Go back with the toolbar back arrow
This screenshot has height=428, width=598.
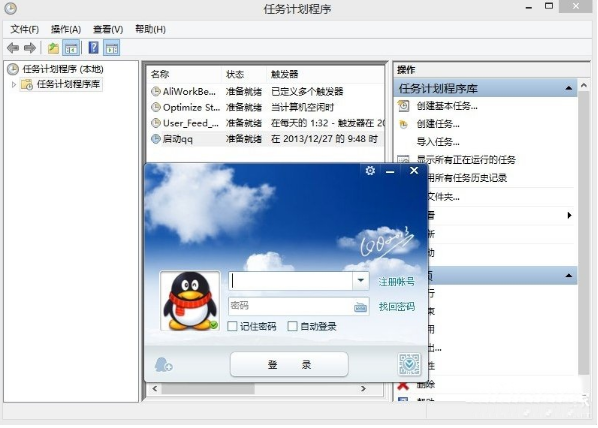pos(13,48)
